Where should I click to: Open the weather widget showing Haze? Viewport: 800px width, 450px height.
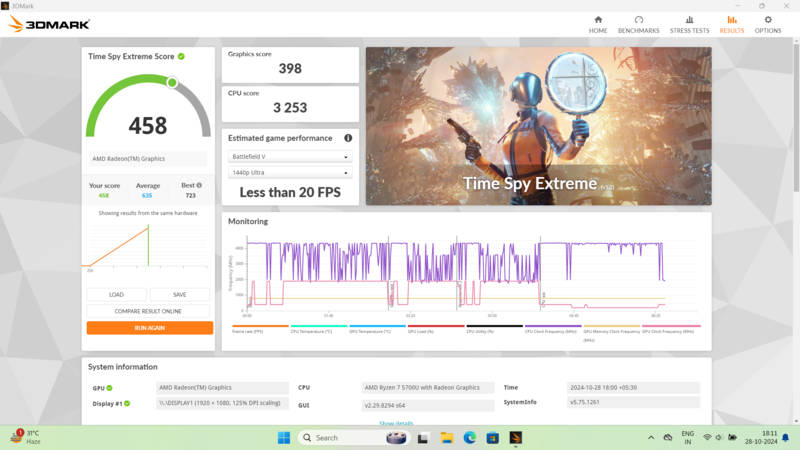tap(26, 437)
